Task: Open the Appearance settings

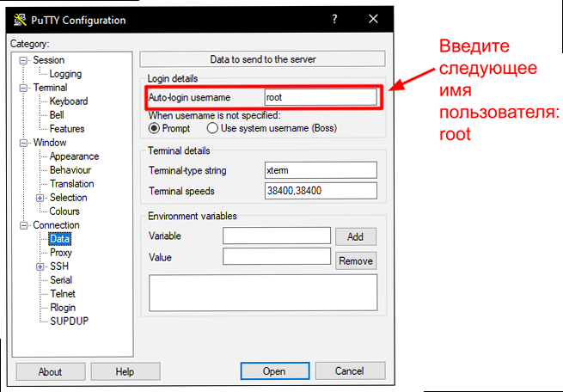Action: [74, 156]
